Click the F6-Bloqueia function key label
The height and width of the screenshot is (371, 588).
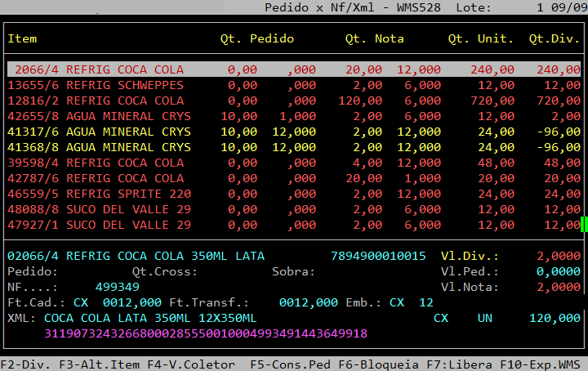click(379, 364)
